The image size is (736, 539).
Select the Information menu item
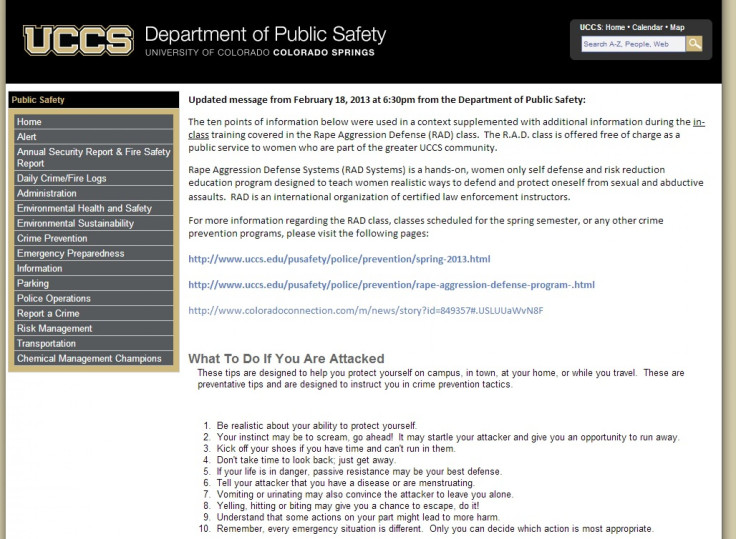(x=93, y=269)
